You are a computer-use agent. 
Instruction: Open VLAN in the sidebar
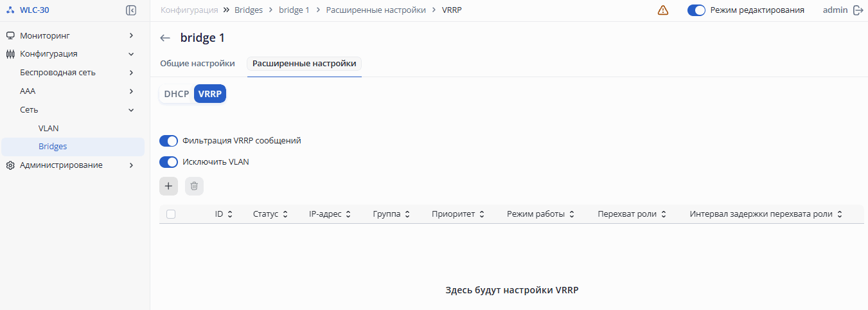pos(49,129)
